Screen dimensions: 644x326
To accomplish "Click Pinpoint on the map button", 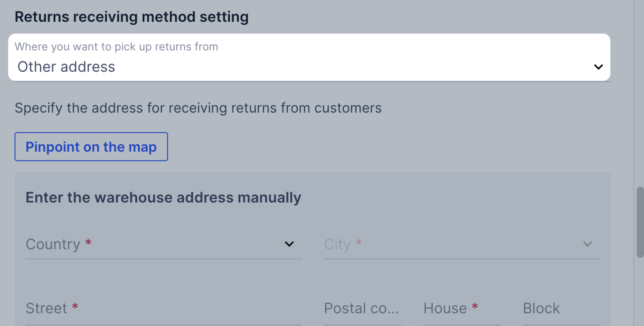I will coord(91,147).
